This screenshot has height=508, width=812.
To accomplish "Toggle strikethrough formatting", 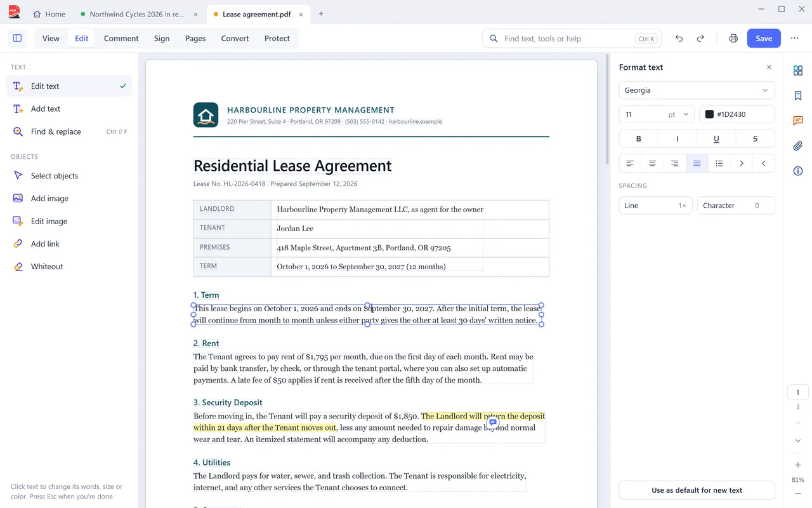I will (x=755, y=138).
